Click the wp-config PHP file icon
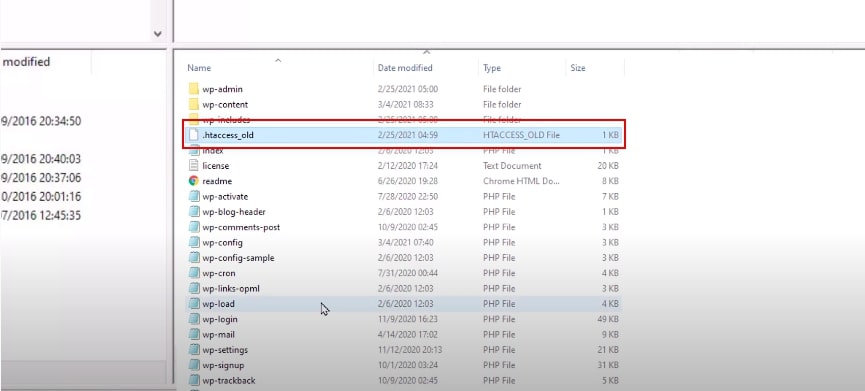Viewport: 865px width, 391px height. (x=193, y=243)
